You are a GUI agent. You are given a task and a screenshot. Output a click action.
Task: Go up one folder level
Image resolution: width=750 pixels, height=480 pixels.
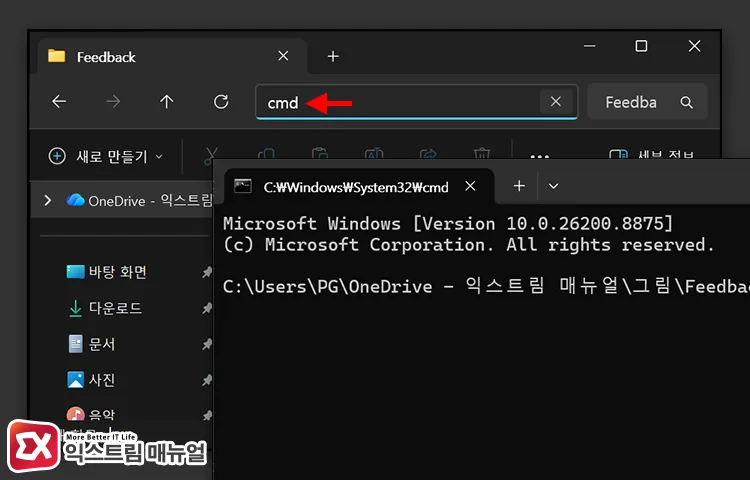pos(166,101)
